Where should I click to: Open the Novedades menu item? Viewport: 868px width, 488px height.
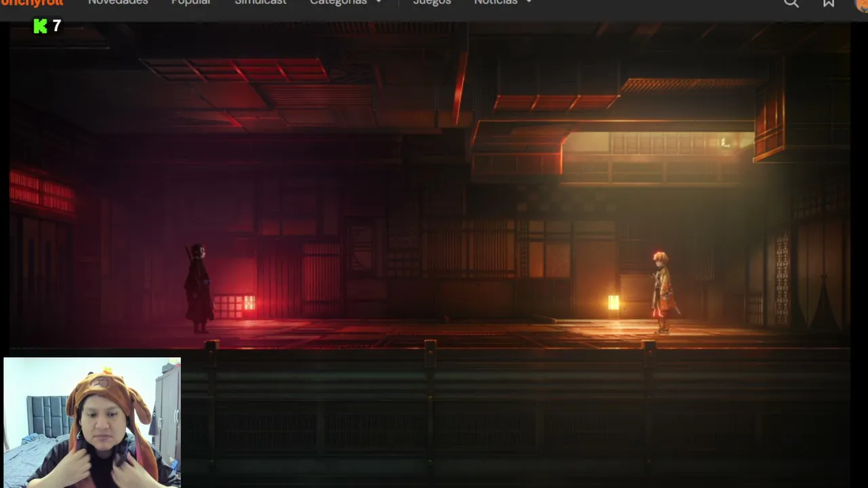(x=118, y=3)
